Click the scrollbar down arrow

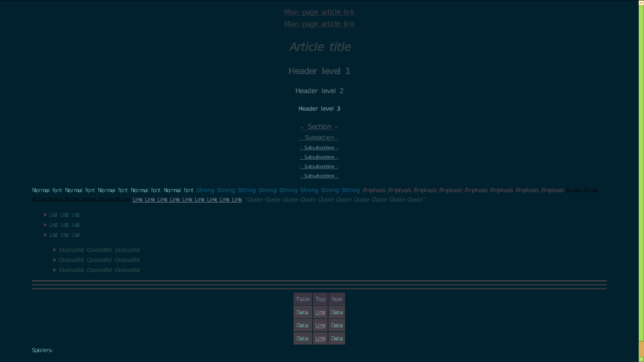[x=642, y=360]
